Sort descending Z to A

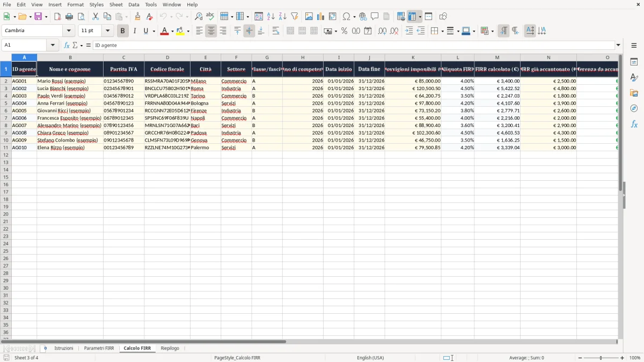(282, 17)
